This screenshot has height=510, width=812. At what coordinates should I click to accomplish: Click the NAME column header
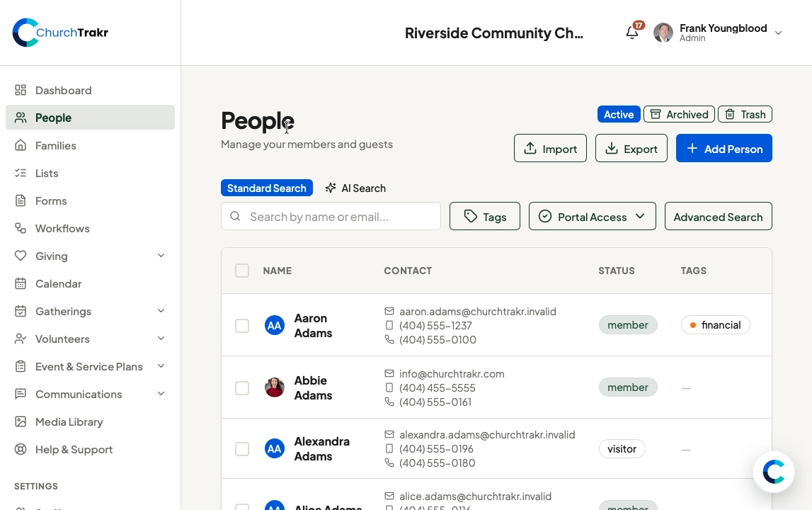[277, 271]
